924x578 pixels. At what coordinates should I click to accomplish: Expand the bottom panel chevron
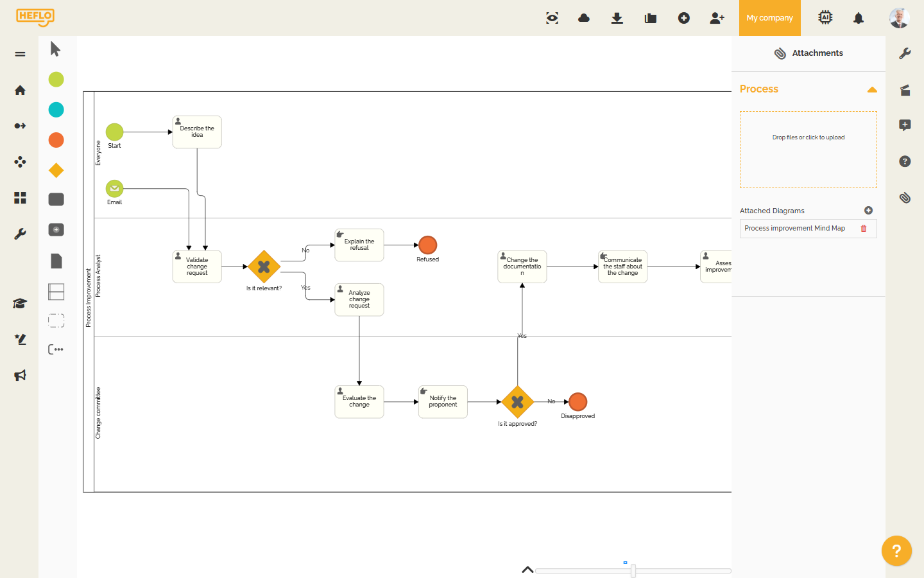click(527, 570)
